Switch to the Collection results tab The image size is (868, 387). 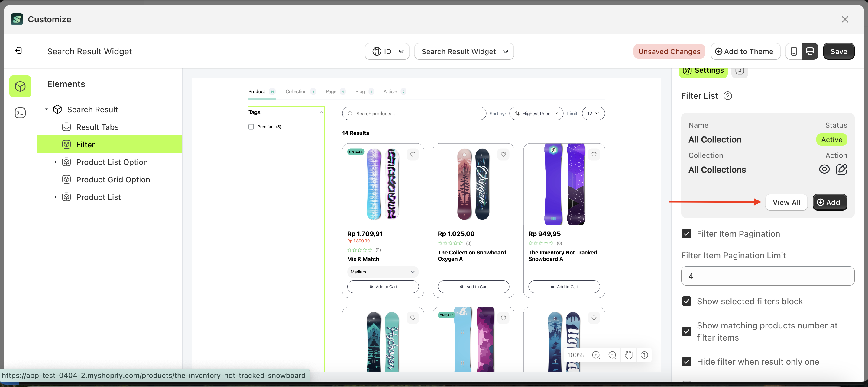pos(296,91)
